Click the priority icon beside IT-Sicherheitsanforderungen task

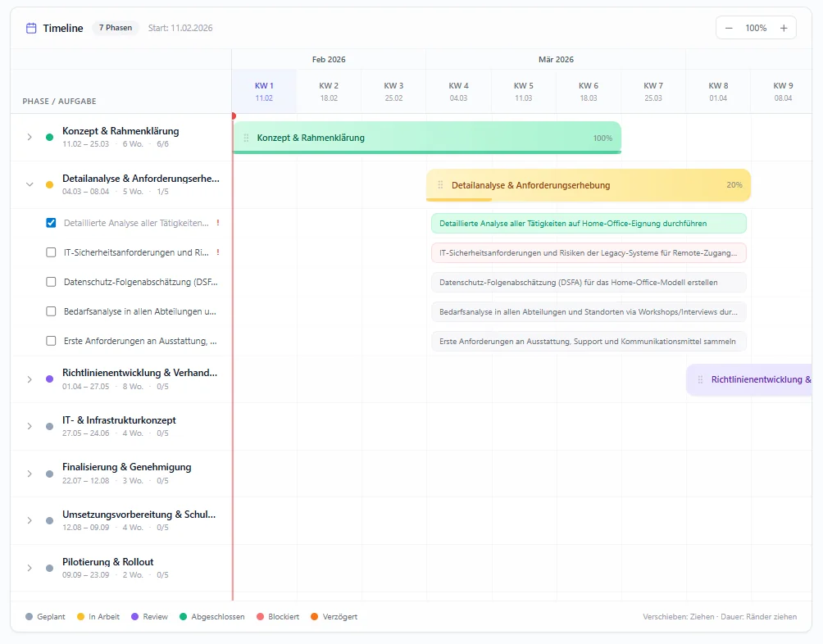(219, 252)
